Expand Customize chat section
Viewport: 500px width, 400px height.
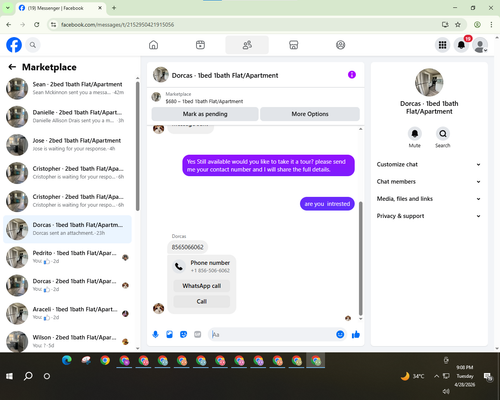click(429, 164)
